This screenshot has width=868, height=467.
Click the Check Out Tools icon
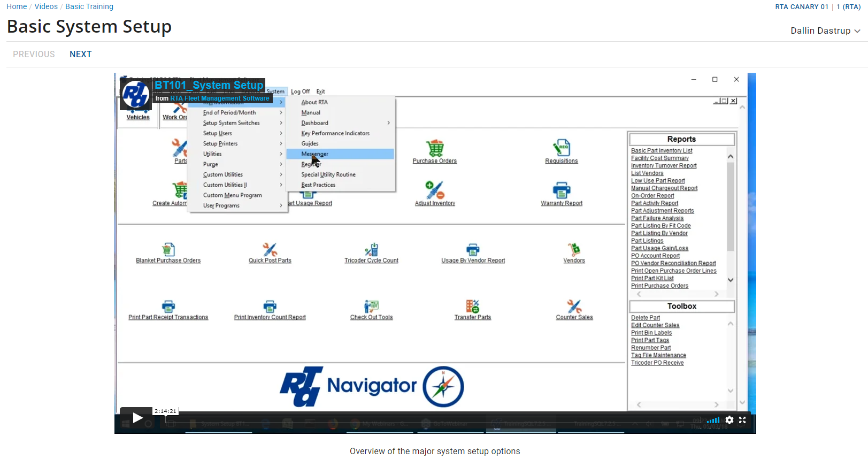[371, 306]
